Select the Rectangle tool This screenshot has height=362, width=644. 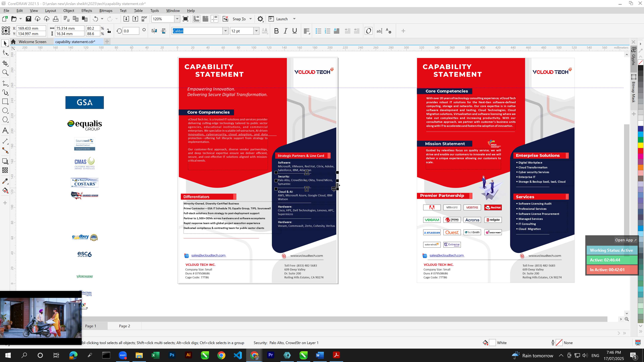(5, 101)
